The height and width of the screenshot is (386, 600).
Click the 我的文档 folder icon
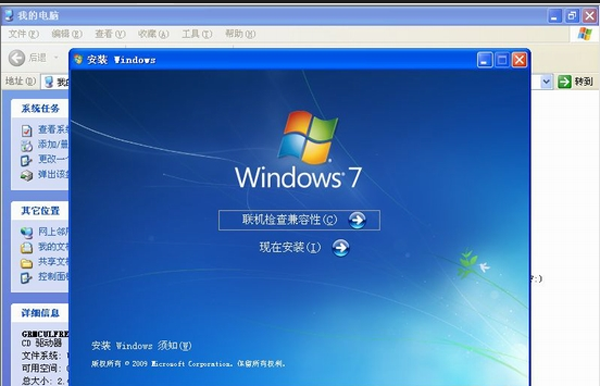point(26,248)
